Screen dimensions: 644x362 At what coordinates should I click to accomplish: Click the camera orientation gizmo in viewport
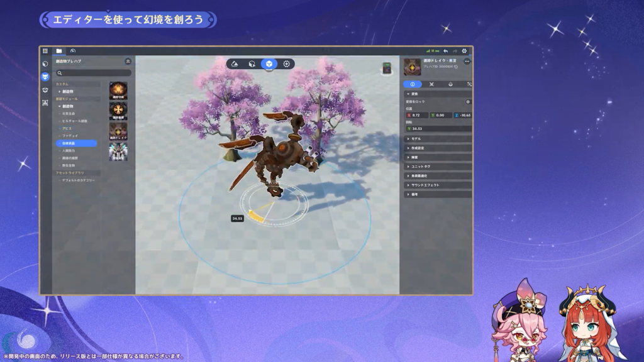click(x=387, y=69)
